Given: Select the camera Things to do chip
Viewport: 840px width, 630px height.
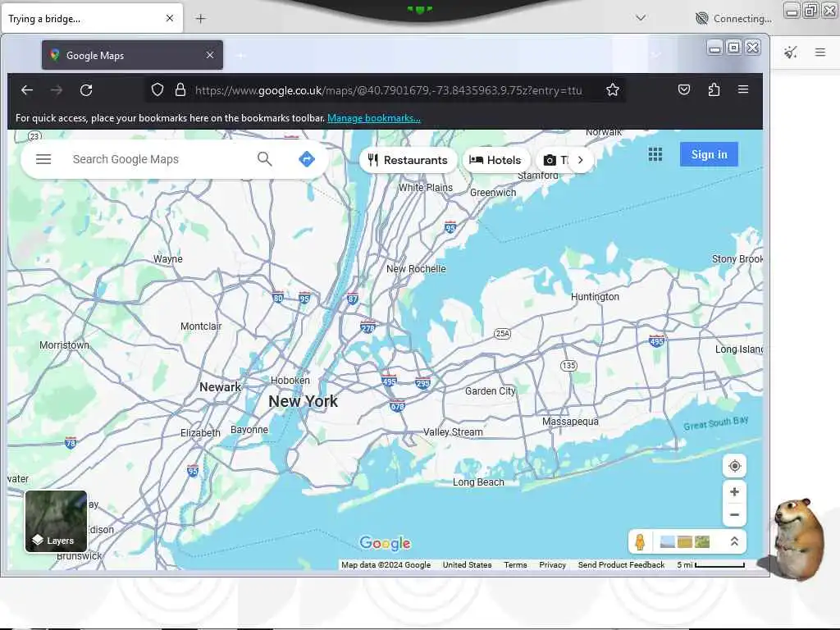Looking at the screenshot, I should pos(554,160).
